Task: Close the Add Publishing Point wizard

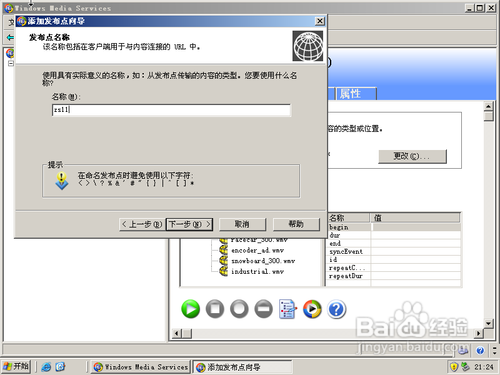Action: coord(320,21)
